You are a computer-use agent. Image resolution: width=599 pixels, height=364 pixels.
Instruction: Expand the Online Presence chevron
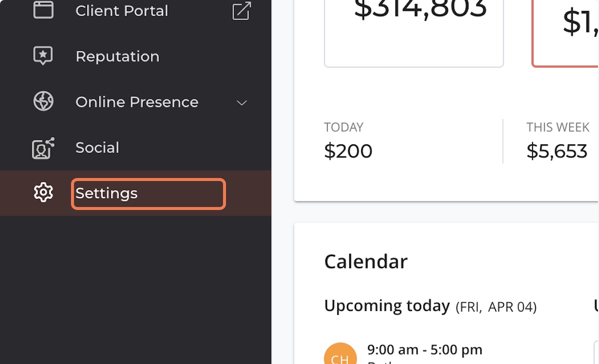click(x=241, y=102)
